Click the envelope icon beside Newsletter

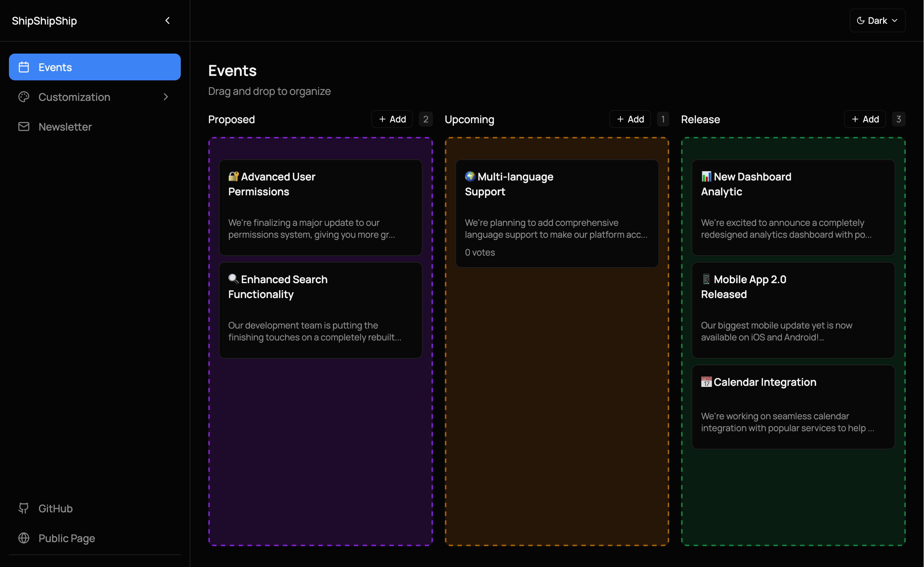click(24, 127)
